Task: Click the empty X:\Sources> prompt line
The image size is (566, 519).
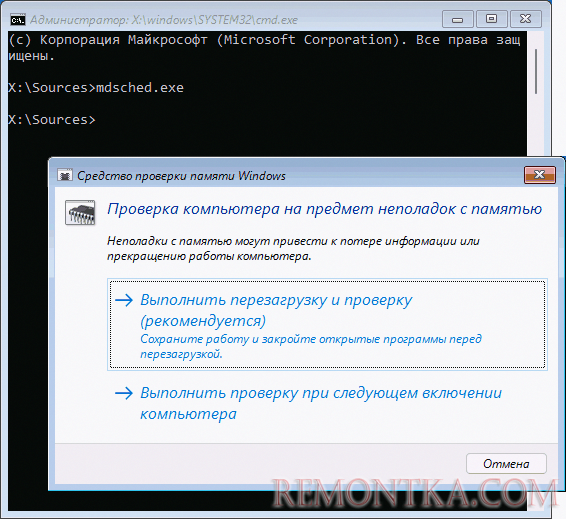Action: (52, 119)
